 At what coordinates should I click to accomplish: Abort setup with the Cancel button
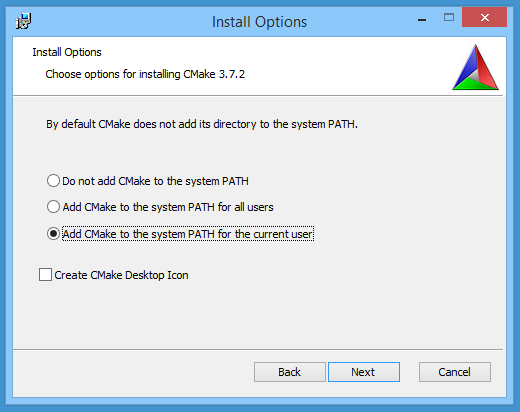[x=455, y=372]
